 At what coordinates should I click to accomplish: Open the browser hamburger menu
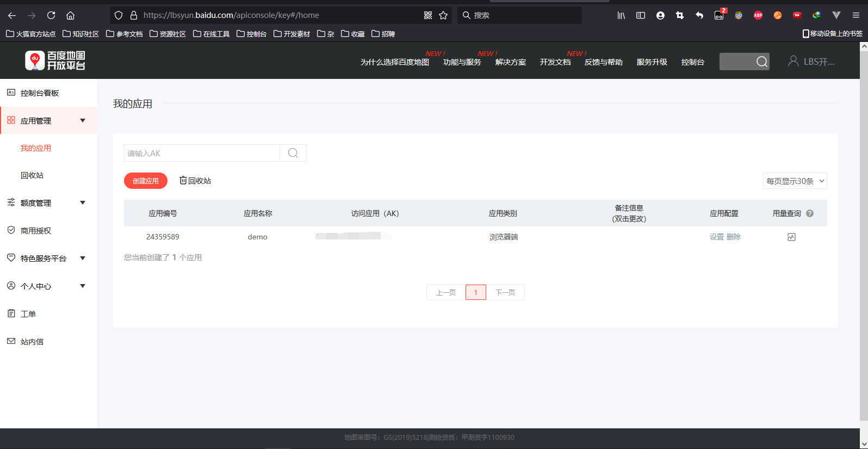click(856, 15)
